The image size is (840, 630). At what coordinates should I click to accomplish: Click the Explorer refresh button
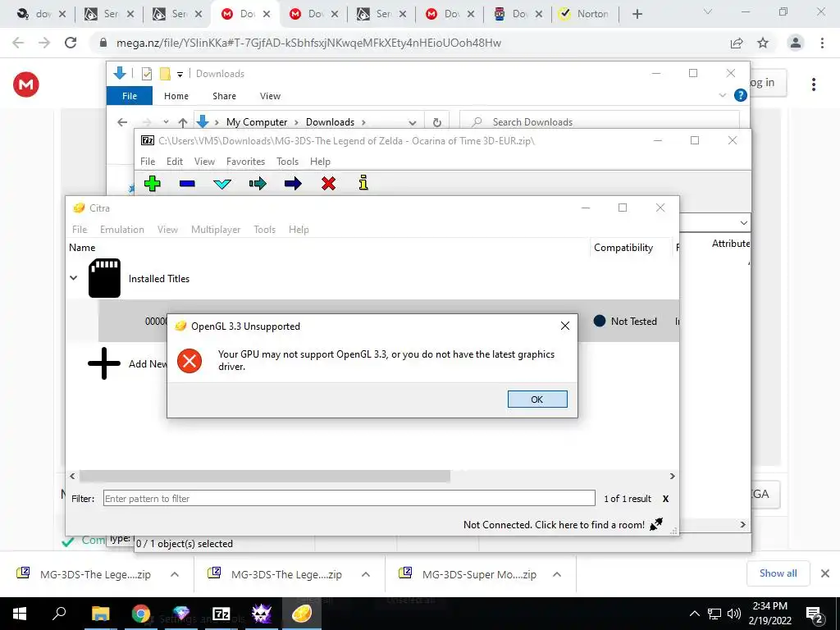(x=437, y=122)
